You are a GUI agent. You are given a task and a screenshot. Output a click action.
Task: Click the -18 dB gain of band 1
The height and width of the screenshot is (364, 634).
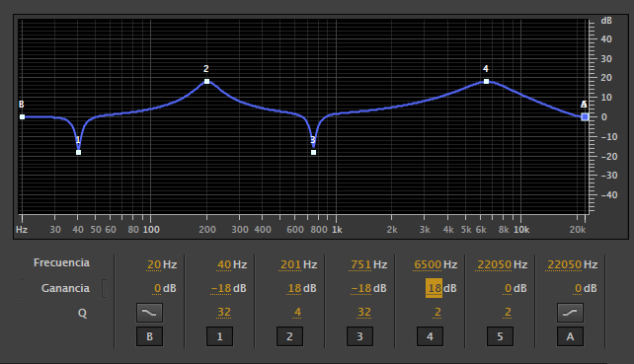point(221,288)
